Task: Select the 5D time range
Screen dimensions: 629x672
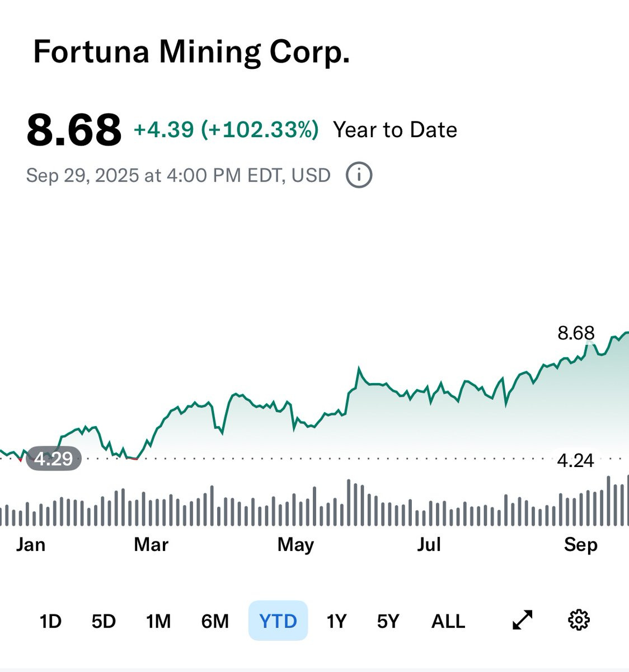Action: (104, 621)
